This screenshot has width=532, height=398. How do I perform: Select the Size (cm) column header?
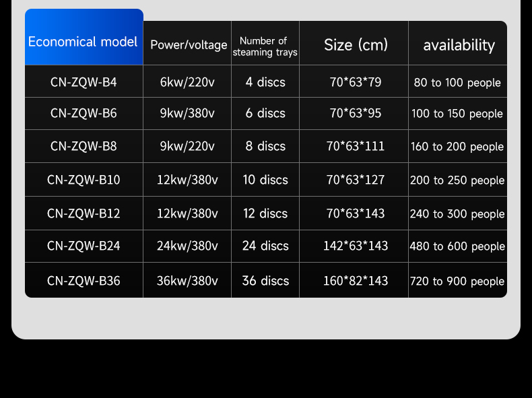click(356, 45)
